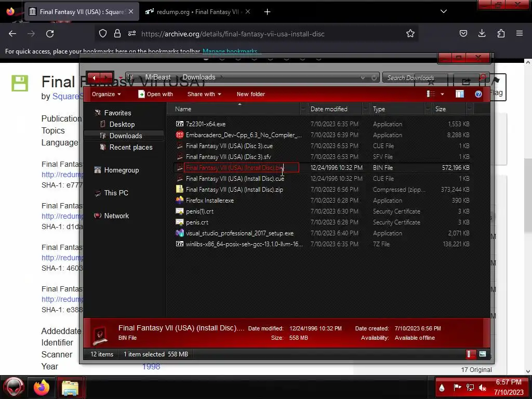Click the Downloads breadcrumb in Explorer

199,77
